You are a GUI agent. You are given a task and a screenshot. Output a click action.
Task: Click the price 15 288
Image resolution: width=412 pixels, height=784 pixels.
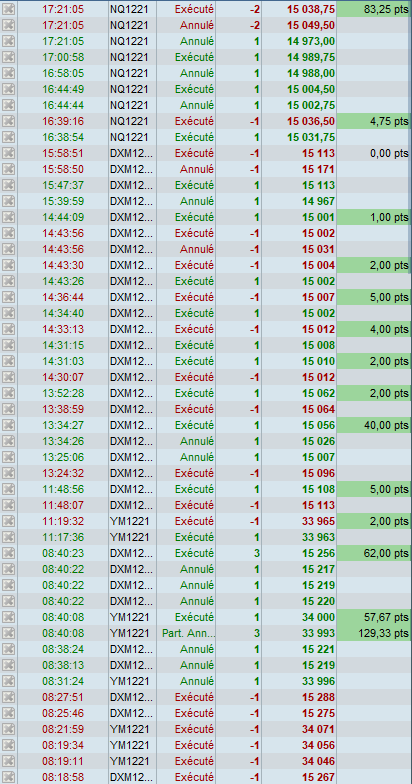pos(318,697)
